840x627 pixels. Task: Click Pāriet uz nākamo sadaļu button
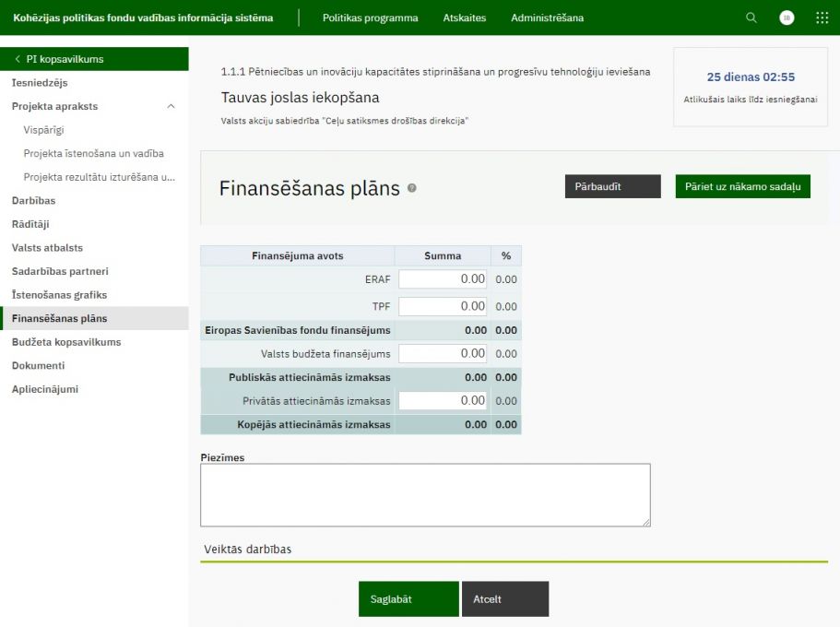click(742, 186)
